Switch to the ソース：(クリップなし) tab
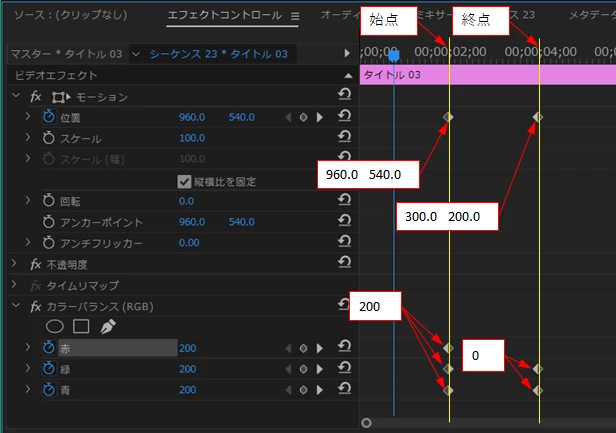Screen dimensions: 616x433 pos(71,15)
